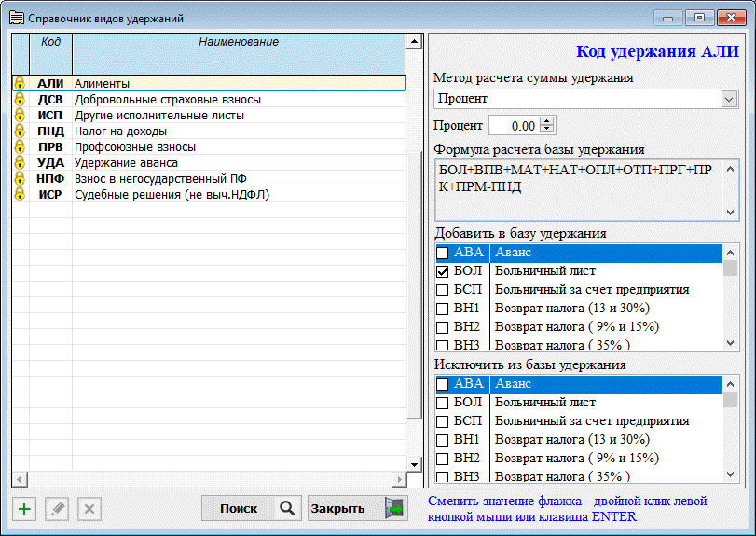Toggle БОЛ checkbox in Исключить list

point(442,403)
